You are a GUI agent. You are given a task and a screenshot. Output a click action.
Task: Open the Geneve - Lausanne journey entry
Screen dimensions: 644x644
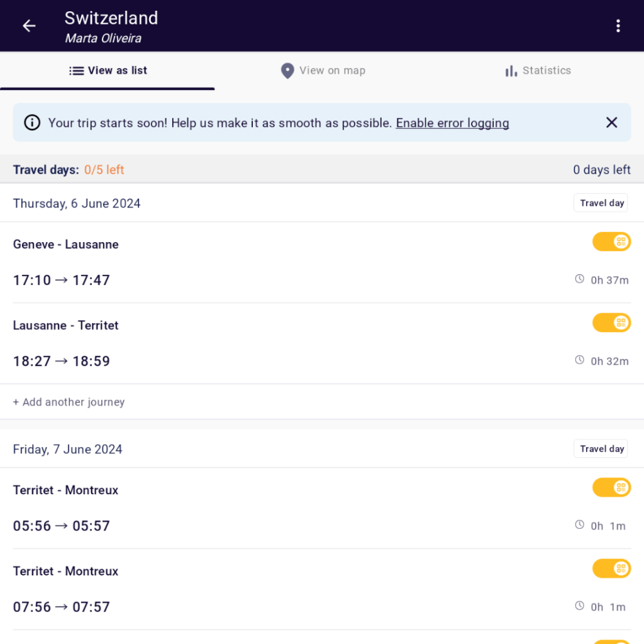pos(66,245)
